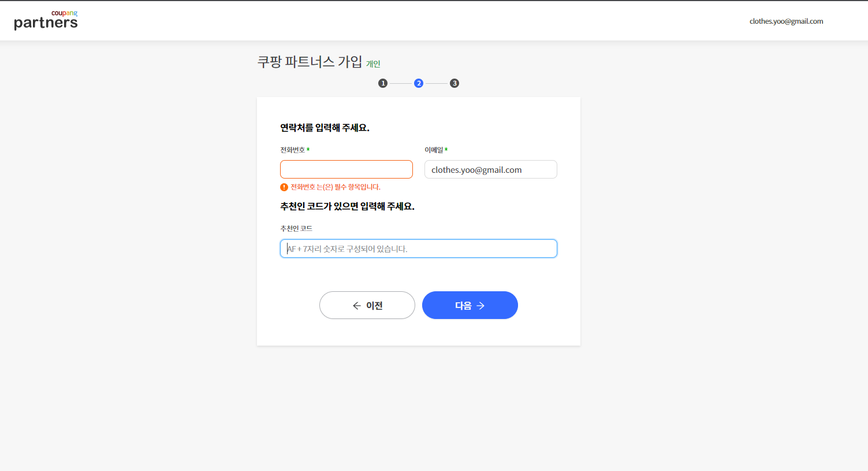The image size is (868, 471).
Task: Click the 추천인 코드 referral code field
Action: point(419,249)
